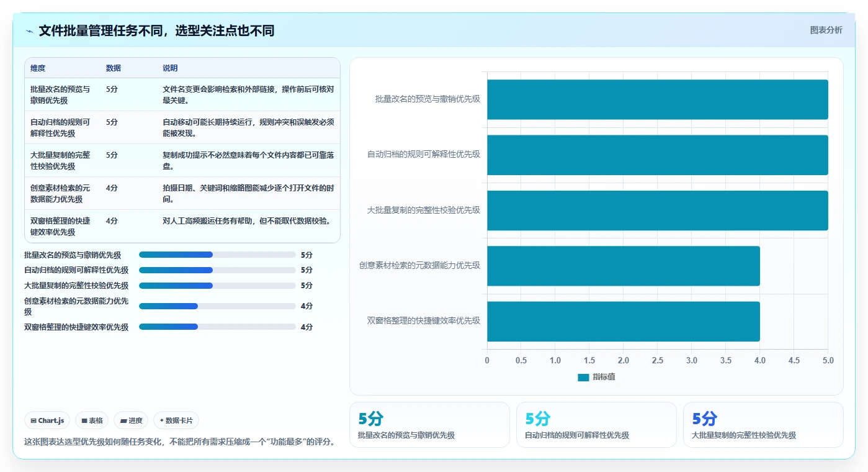Click progress bar for 创意素材检索的元数据能力优先级
Image resolution: width=868 pixels, height=472 pixels.
[x=217, y=306]
